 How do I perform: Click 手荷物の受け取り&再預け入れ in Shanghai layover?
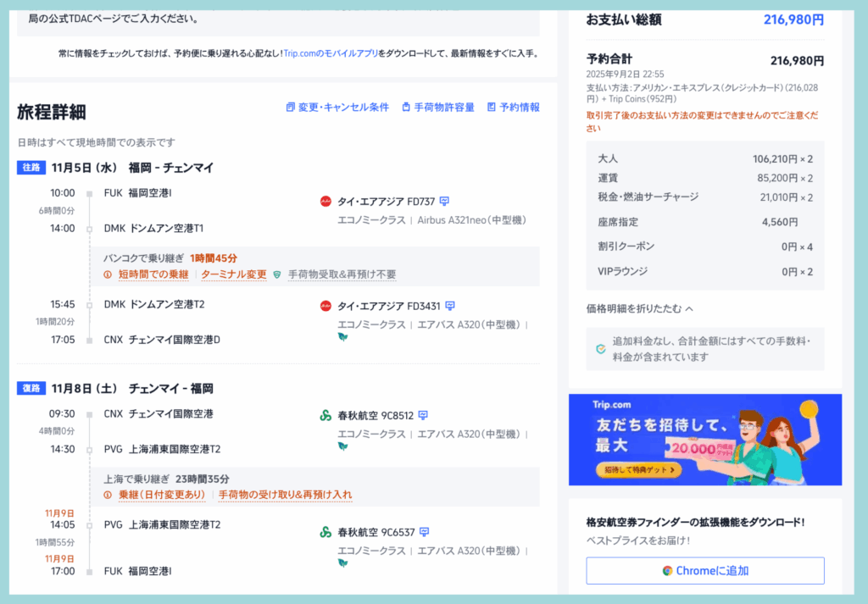point(285,495)
